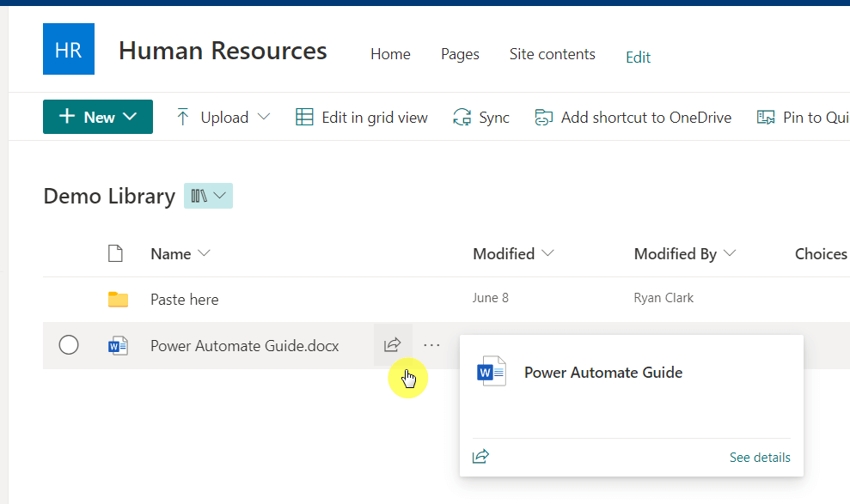Click the Share icon in the file row
The image size is (850, 504).
click(393, 345)
